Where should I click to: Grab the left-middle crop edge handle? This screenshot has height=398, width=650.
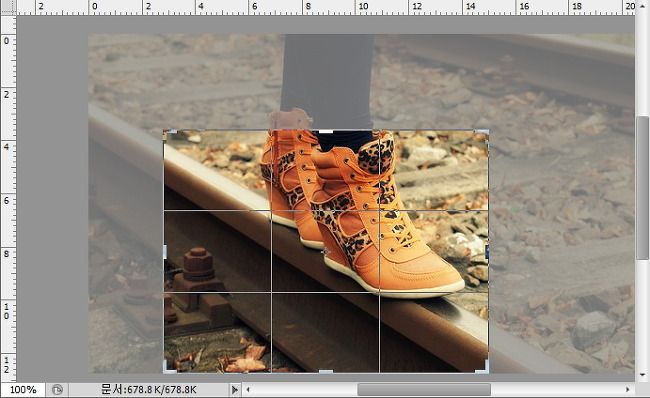165,251
